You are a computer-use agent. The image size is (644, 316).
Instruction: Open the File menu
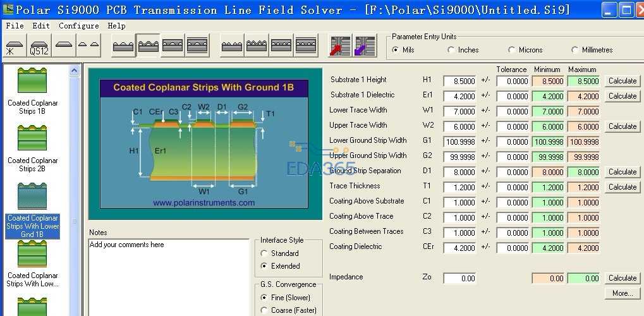[15, 26]
